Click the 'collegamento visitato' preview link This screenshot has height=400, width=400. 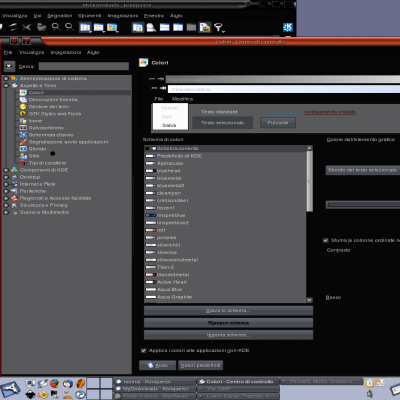[330, 112]
